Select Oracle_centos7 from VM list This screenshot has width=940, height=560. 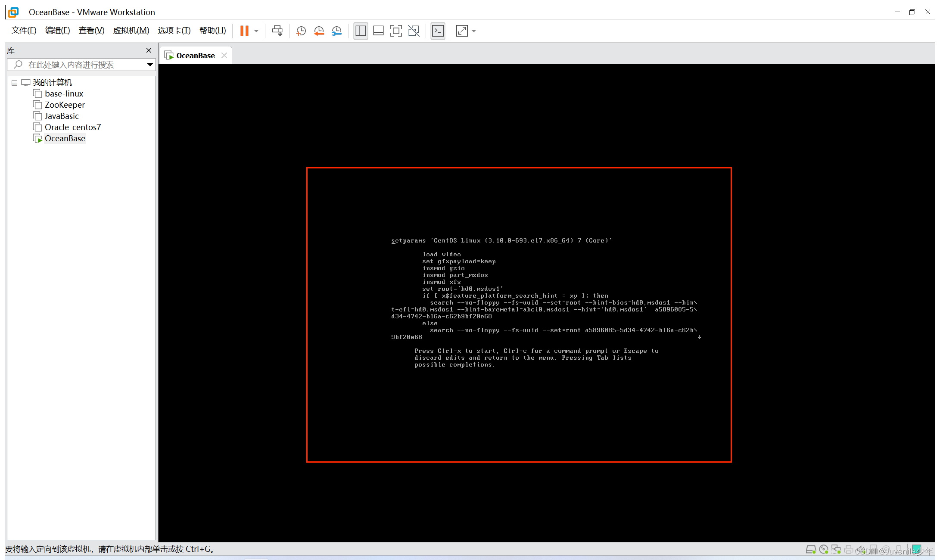click(x=72, y=127)
